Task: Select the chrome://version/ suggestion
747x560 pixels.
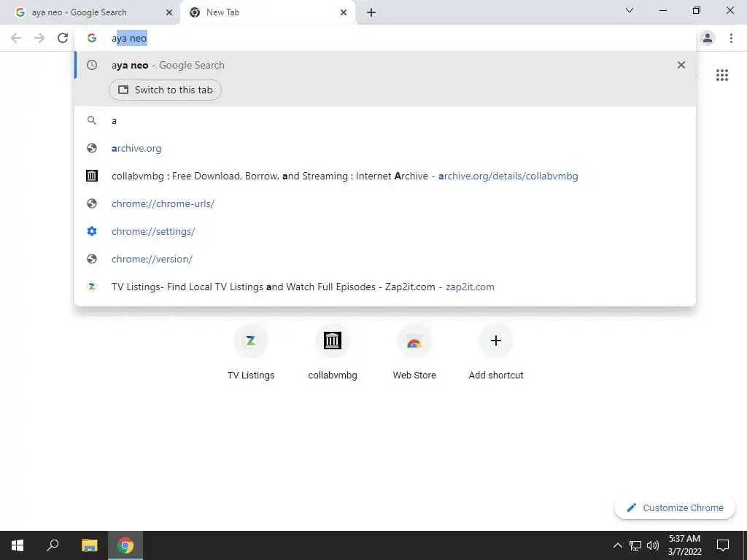Action: 385,259
